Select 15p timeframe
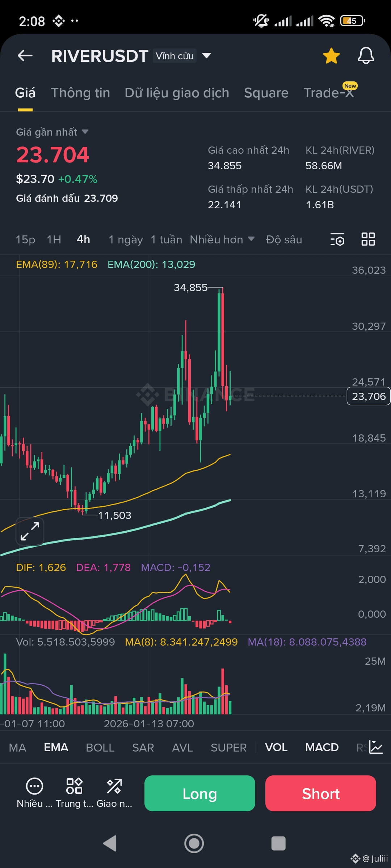Viewport: 391px width, 868px height. 25,239
